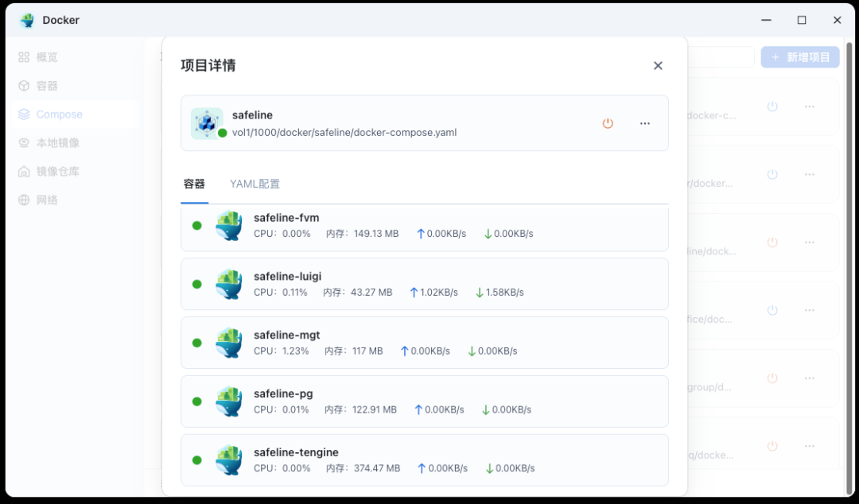The height and width of the screenshot is (504, 859).
Task: Click safeline-fvm memory value 149.13 MB
Action: click(376, 234)
